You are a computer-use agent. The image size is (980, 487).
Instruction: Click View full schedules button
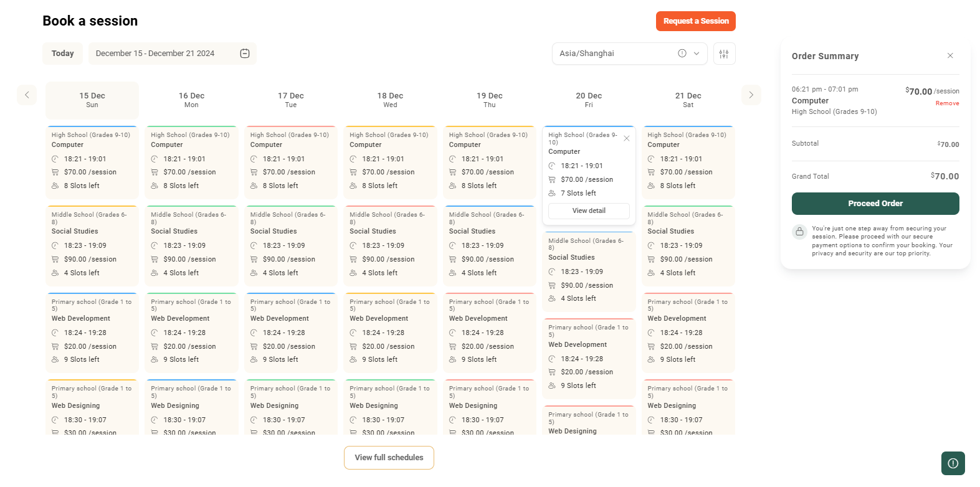click(x=389, y=458)
